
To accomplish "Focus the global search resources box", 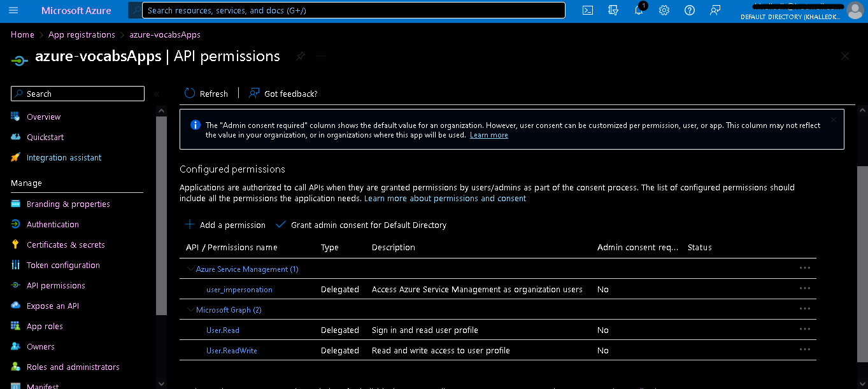I will (x=353, y=10).
